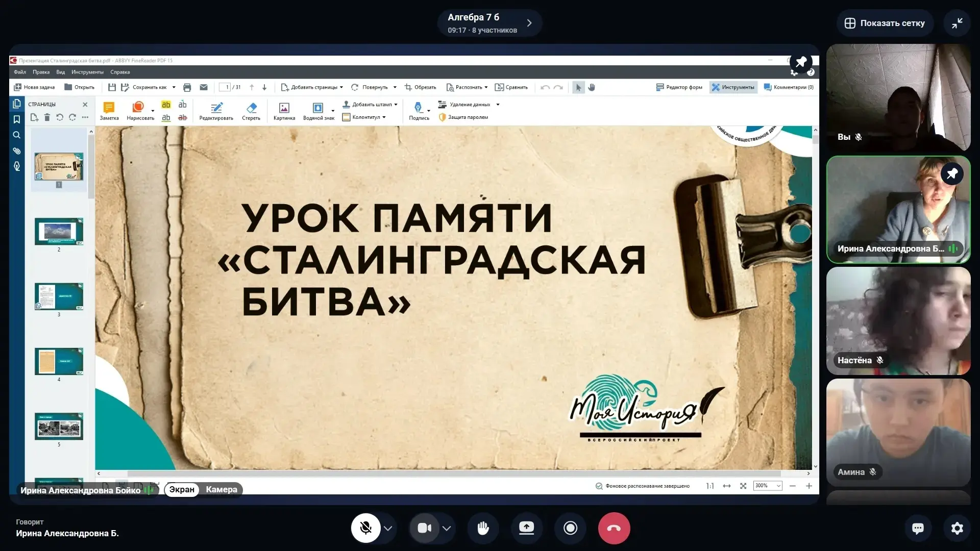This screenshot has height=551, width=980.
Task: Open the Комментарии (0) panel
Action: [x=789, y=87]
